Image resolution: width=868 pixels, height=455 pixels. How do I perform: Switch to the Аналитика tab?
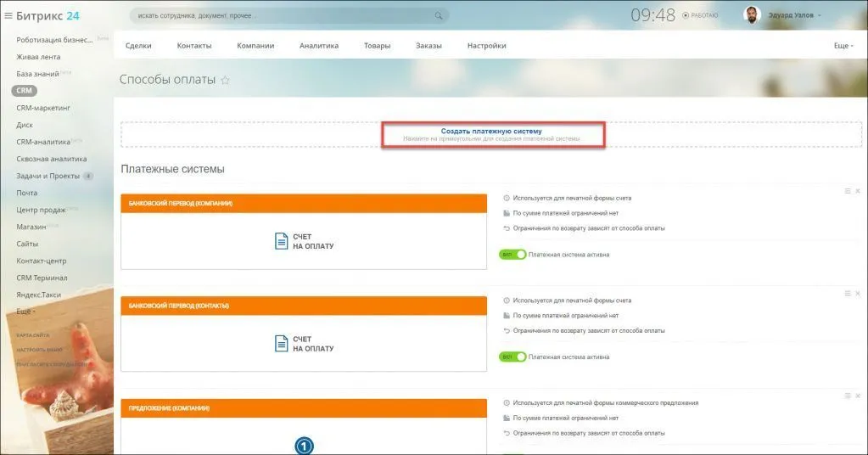[x=318, y=46]
